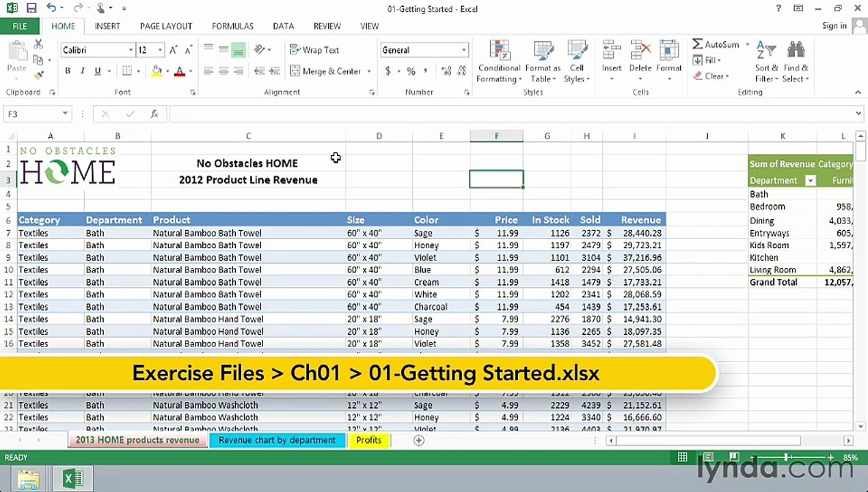Apply Comma Style number format
Viewport: 868px width, 492px height.
pyautogui.click(x=426, y=71)
